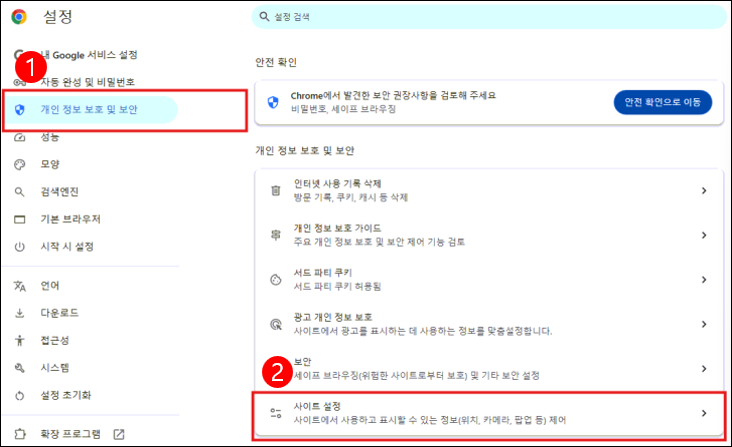732x447 pixels.
Task: Open the 접근성 settings section
Action: point(54,340)
